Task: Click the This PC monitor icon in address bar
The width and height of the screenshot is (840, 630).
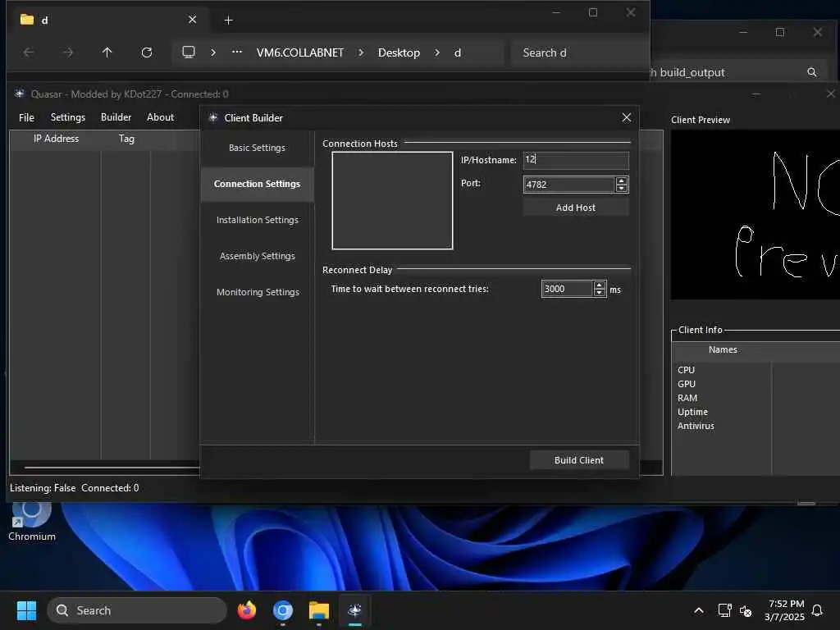Action: [189, 52]
